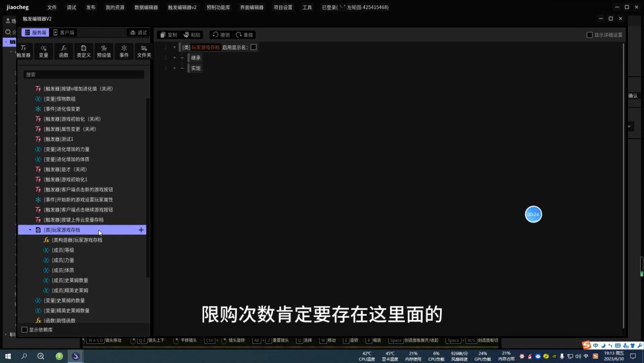Select the 类定义 (class definition) icon
This screenshot has height=363, width=644.
coord(83,51)
